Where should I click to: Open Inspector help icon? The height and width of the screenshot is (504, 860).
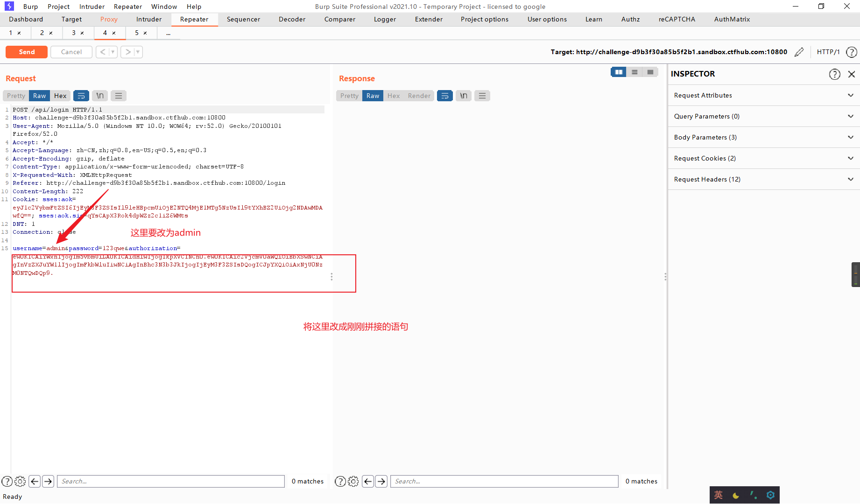click(x=835, y=74)
